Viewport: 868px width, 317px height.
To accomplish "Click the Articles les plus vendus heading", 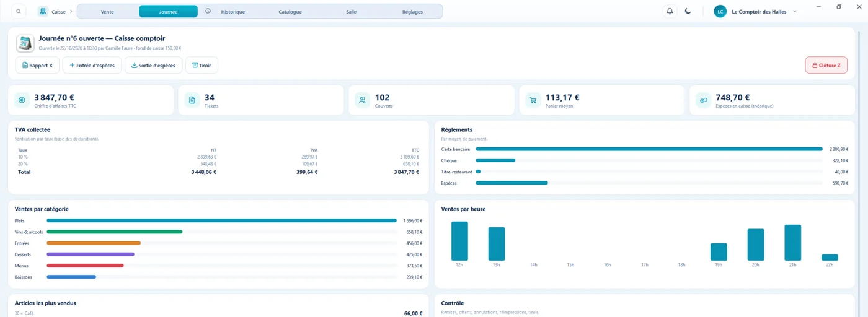I will [x=45, y=303].
